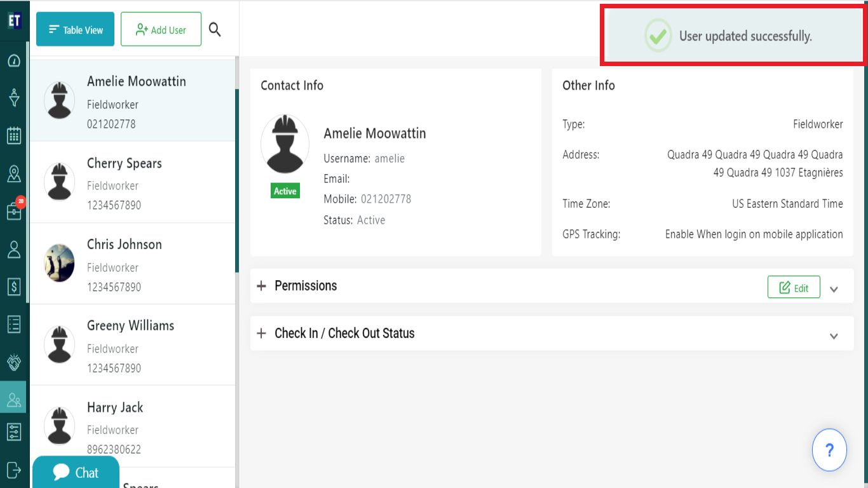Click the ET logo in the sidebar

click(x=14, y=20)
